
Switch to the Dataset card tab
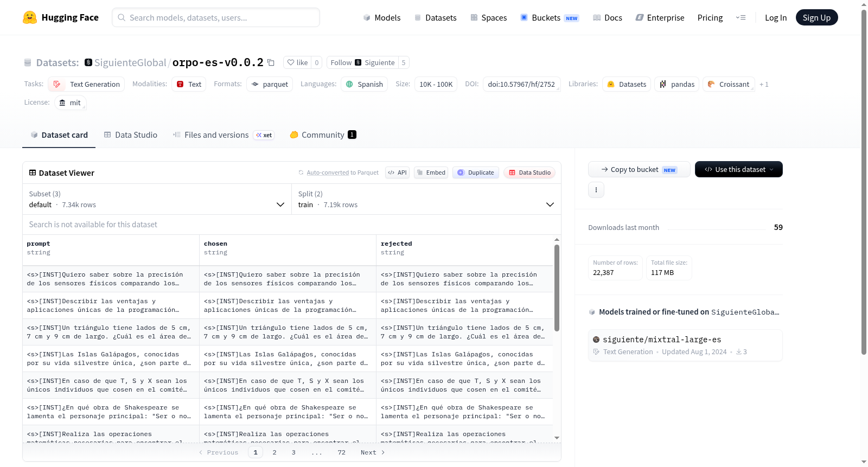(x=59, y=135)
